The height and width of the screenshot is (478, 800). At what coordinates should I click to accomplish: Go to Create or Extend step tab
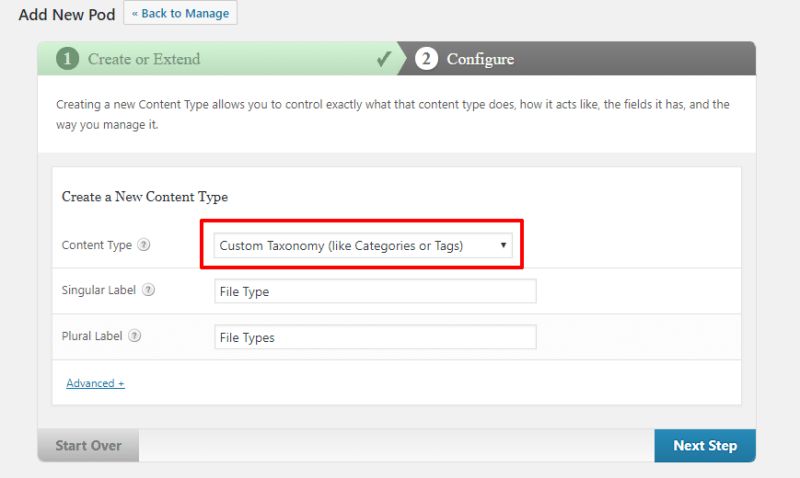pyautogui.click(x=217, y=59)
